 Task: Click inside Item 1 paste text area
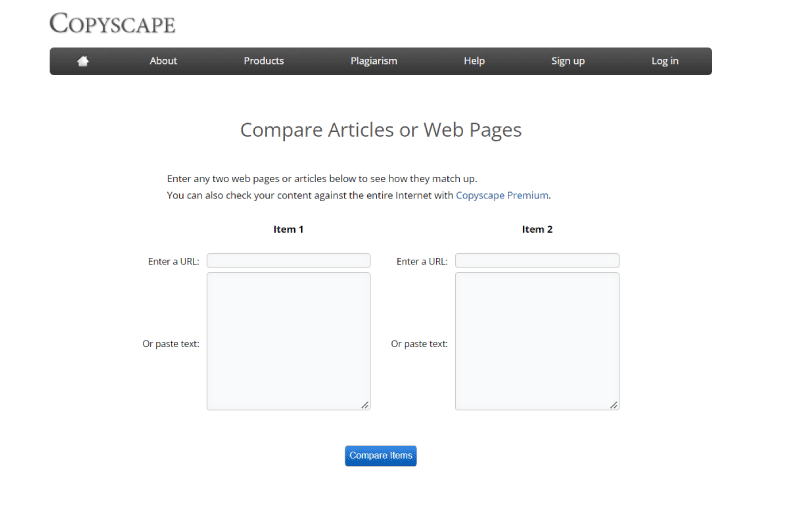pyautogui.click(x=289, y=341)
